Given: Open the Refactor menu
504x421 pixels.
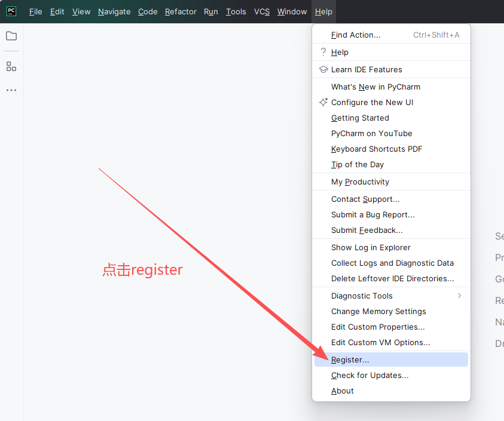Looking at the screenshot, I should pyautogui.click(x=181, y=12).
